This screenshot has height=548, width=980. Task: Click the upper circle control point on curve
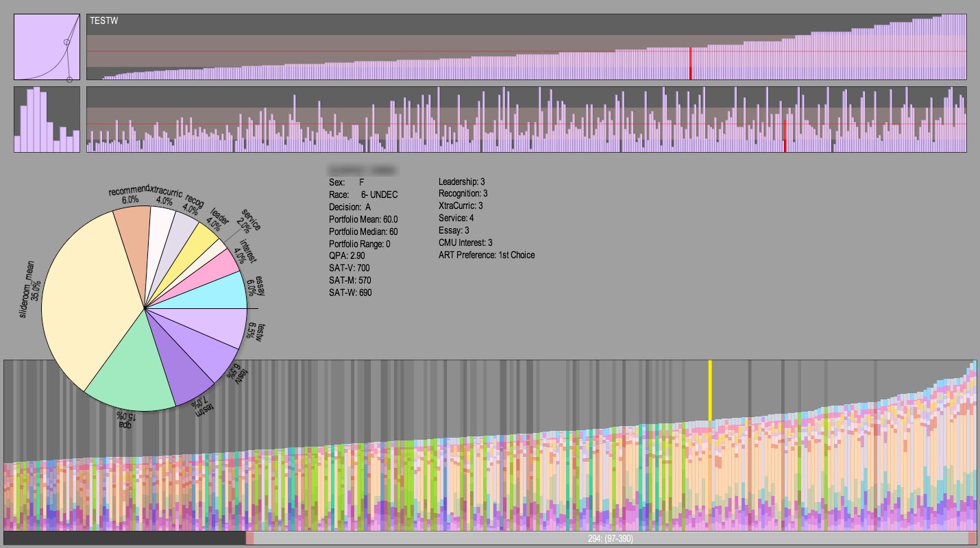point(66,42)
